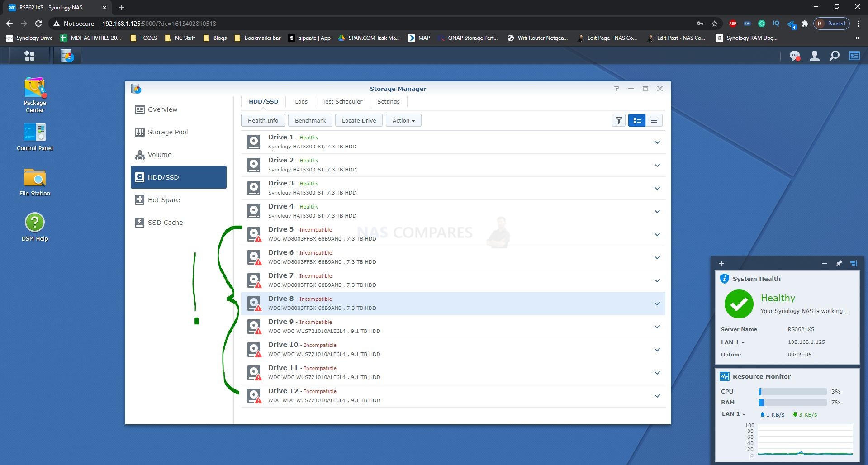Minimize the widget panel dash icon

825,263
